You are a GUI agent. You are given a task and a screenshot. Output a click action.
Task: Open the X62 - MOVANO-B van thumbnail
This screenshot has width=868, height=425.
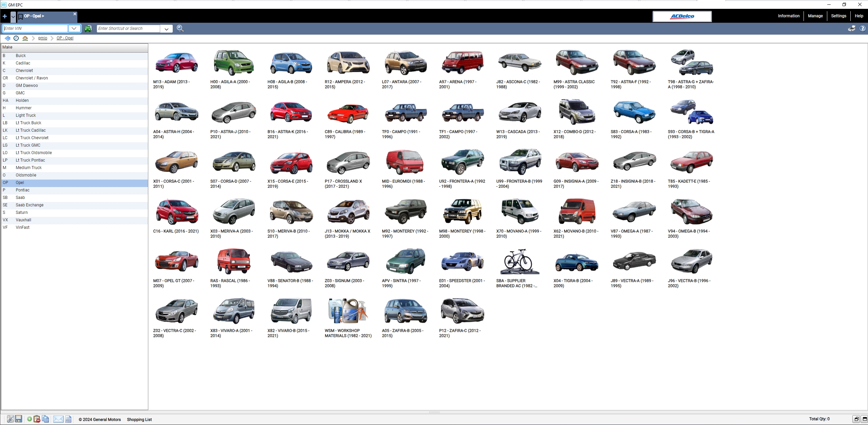[x=577, y=211]
